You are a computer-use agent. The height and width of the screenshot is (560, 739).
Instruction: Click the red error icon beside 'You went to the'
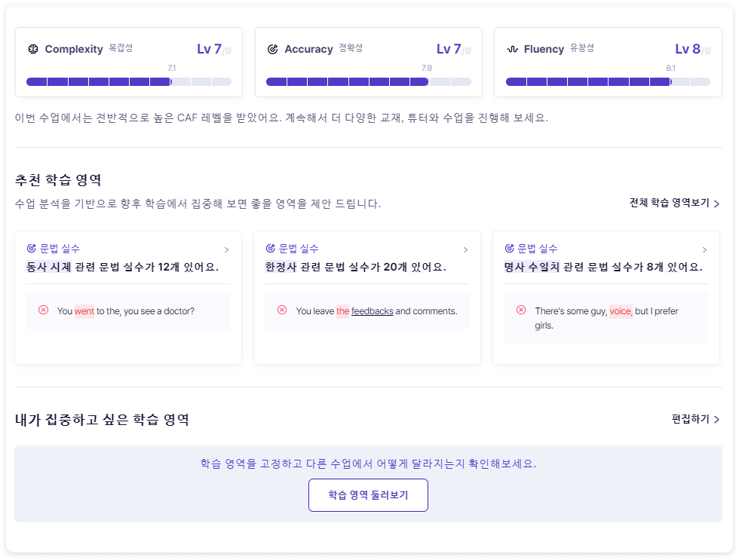(44, 310)
